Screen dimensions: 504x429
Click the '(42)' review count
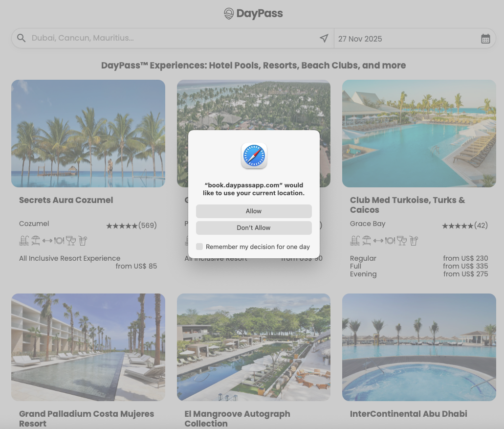[x=481, y=226]
